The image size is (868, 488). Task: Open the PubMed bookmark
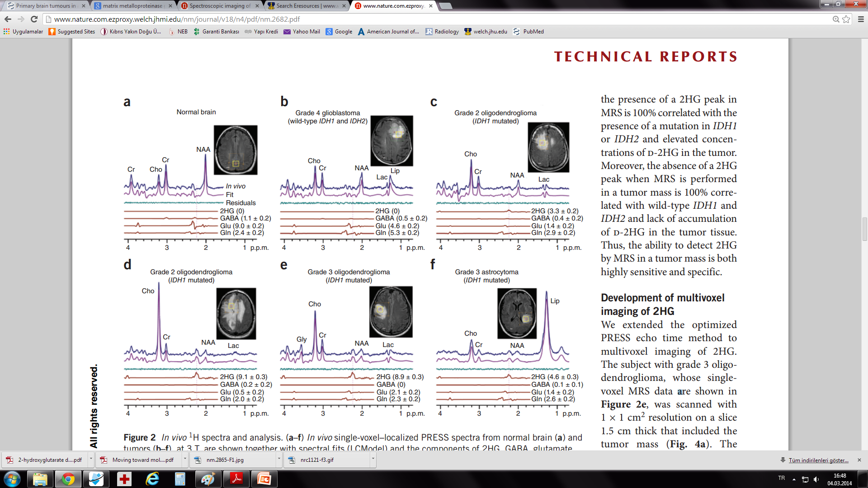click(x=528, y=32)
